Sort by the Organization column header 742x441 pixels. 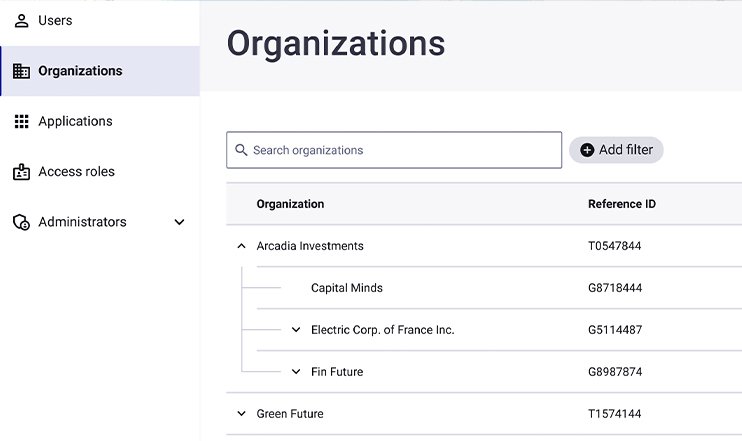click(x=290, y=204)
